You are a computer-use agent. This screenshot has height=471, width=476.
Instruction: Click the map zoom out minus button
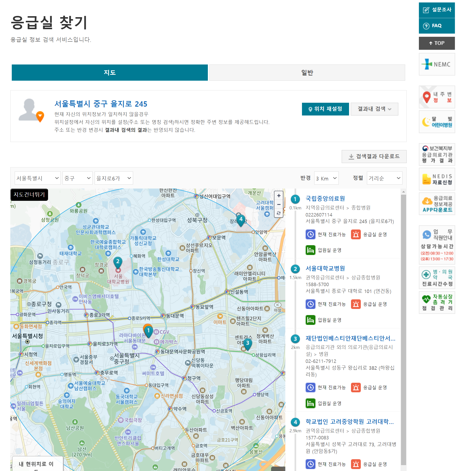[279, 204]
